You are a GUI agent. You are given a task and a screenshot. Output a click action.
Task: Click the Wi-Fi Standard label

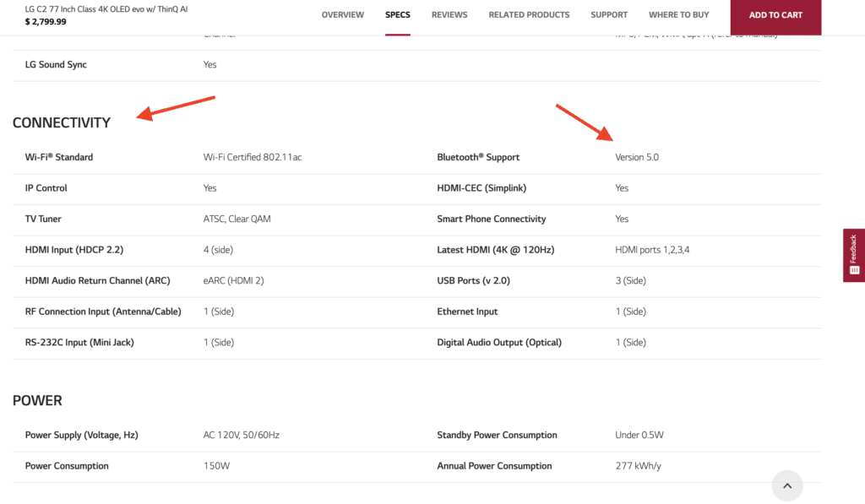59,157
